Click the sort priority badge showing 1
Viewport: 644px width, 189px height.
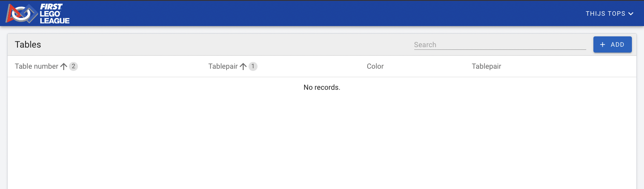coord(253,66)
